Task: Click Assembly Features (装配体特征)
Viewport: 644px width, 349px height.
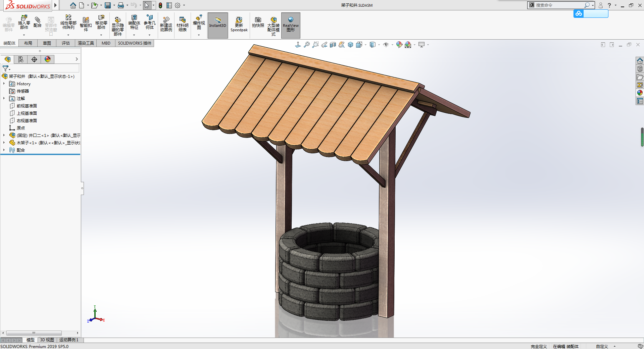Action: click(134, 22)
